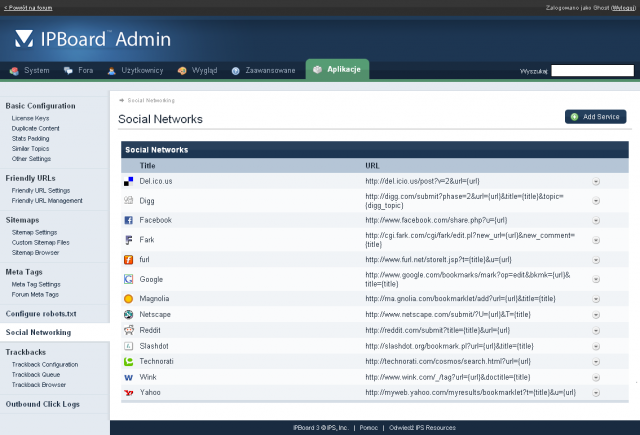This screenshot has height=435, width=640.
Task: Open the options menu for Del.ico.us row
Action: click(x=596, y=182)
